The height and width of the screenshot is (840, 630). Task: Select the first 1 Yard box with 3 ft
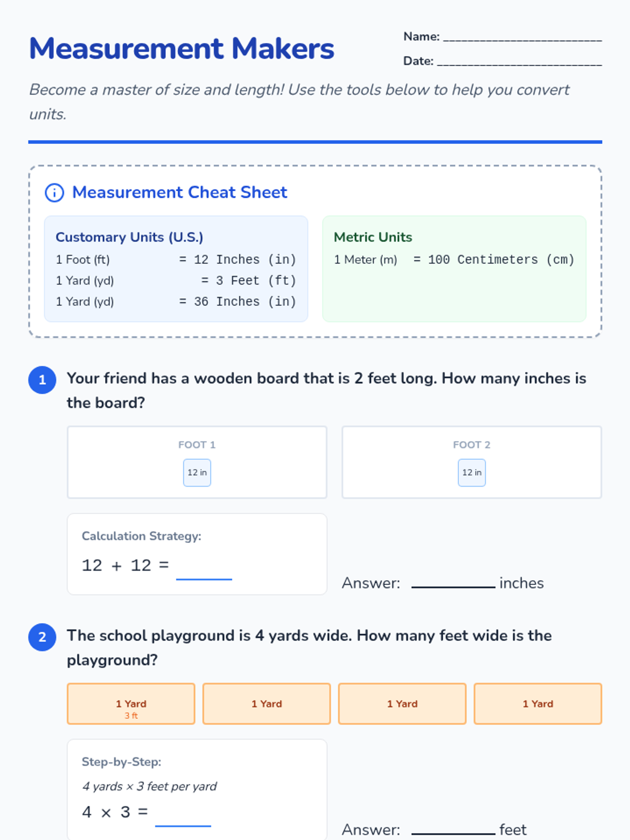[x=131, y=703]
